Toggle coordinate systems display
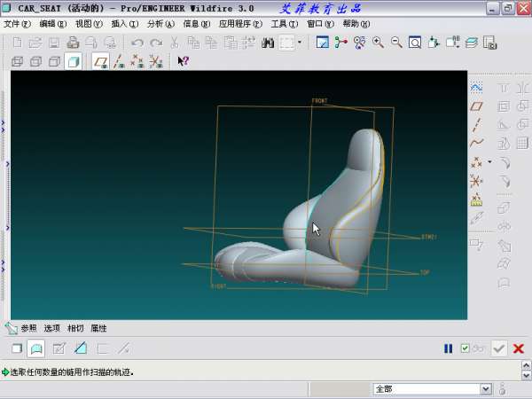The width and height of the screenshot is (532, 399). click(156, 61)
